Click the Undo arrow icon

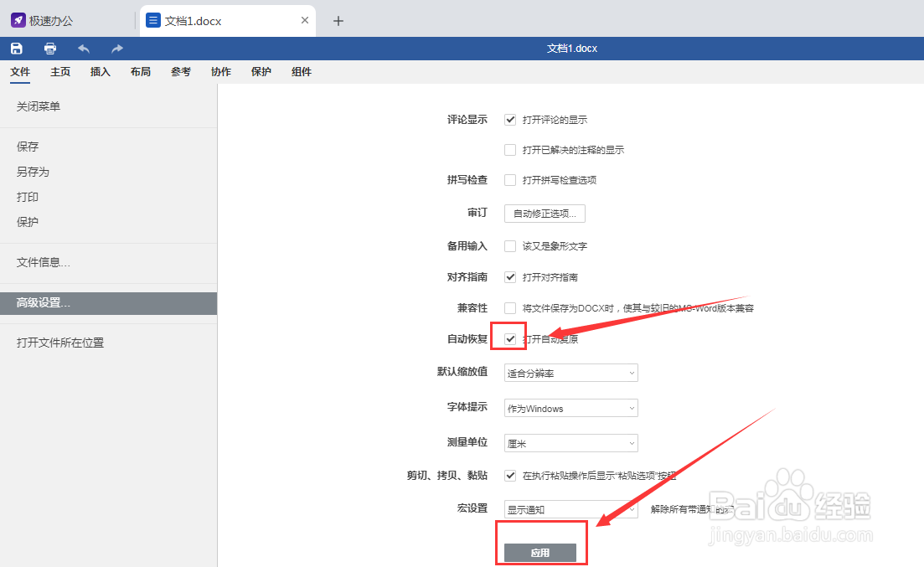click(83, 48)
